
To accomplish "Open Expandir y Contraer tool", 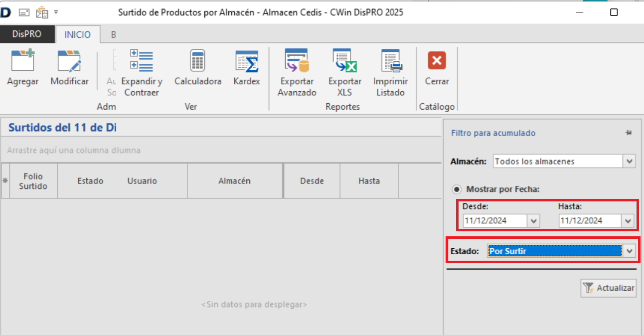I will click(x=142, y=61).
